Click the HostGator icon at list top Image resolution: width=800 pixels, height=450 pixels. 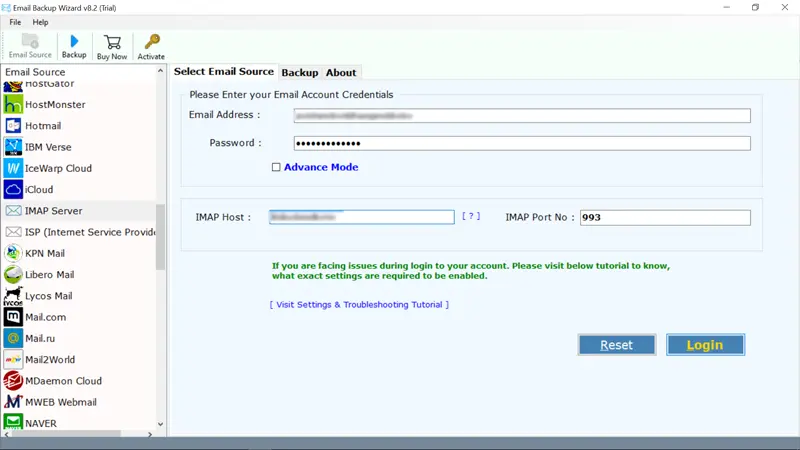[13, 86]
